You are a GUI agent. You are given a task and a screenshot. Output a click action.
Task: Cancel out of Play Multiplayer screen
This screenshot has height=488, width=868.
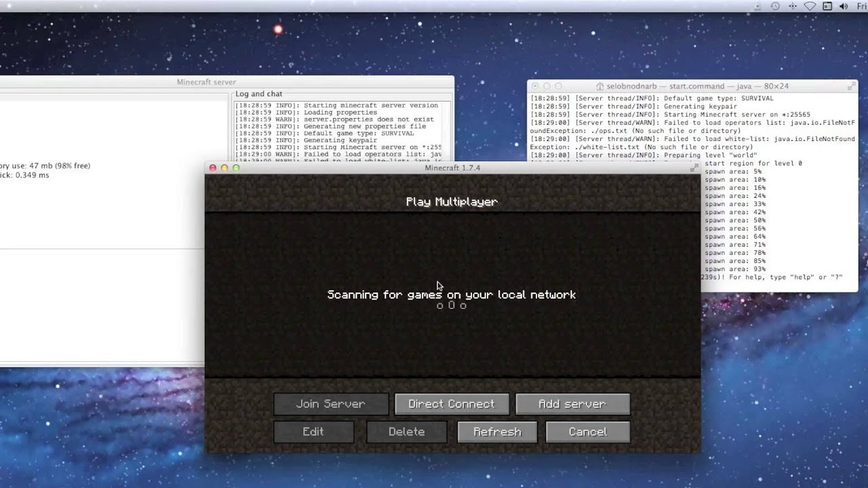[x=588, y=432]
